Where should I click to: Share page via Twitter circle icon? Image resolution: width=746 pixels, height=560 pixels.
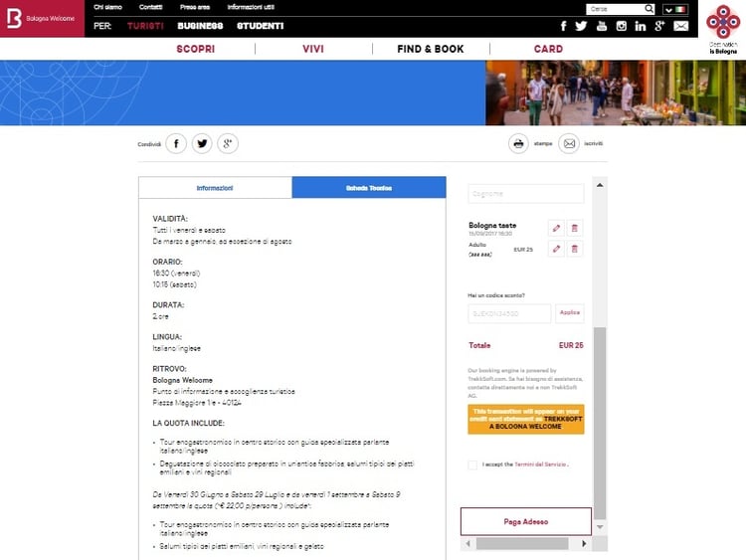point(202,144)
